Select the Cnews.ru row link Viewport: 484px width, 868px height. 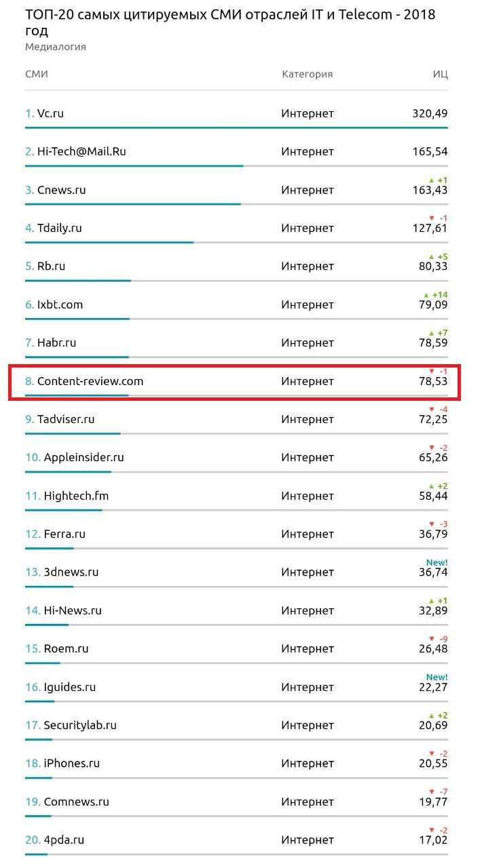(x=61, y=190)
